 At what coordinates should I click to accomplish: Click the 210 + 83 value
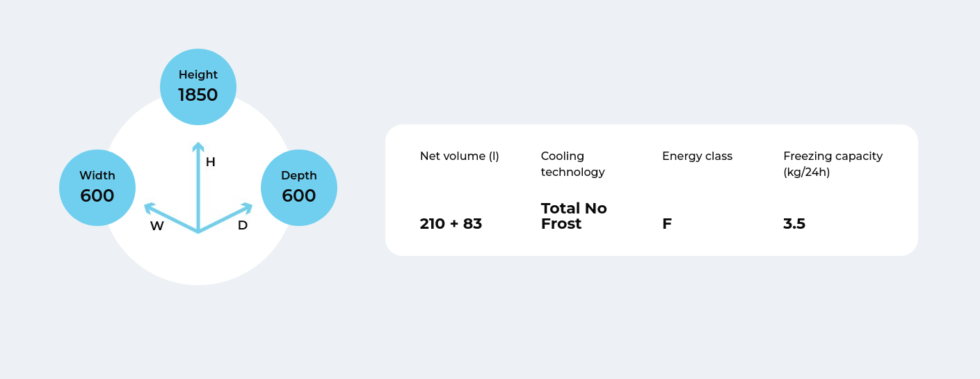point(451,224)
